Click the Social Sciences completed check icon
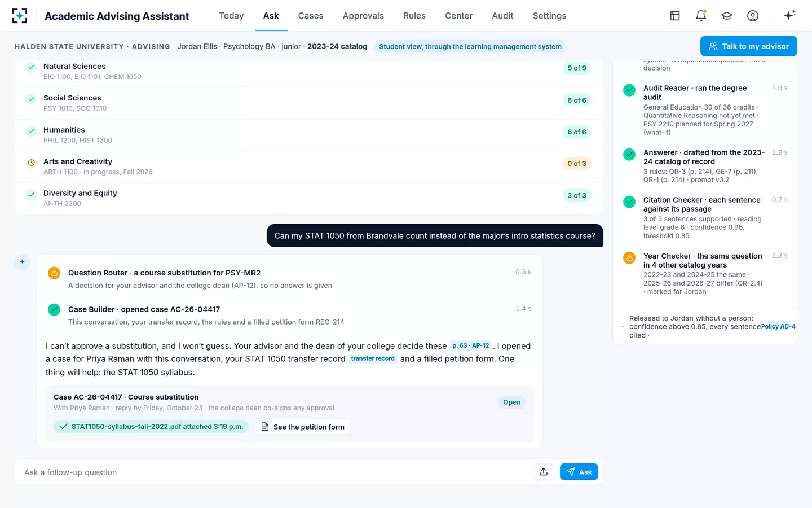Screen dimensions: 812x508 (32, 99)
